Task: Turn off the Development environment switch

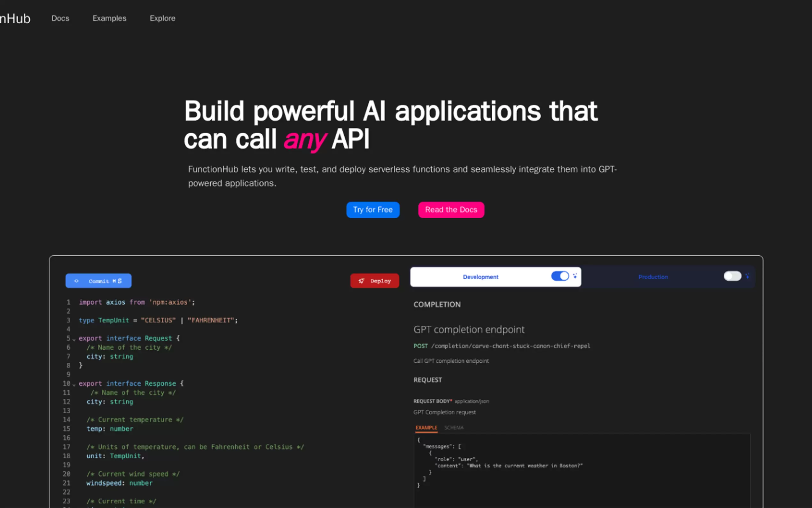Action: (560, 276)
